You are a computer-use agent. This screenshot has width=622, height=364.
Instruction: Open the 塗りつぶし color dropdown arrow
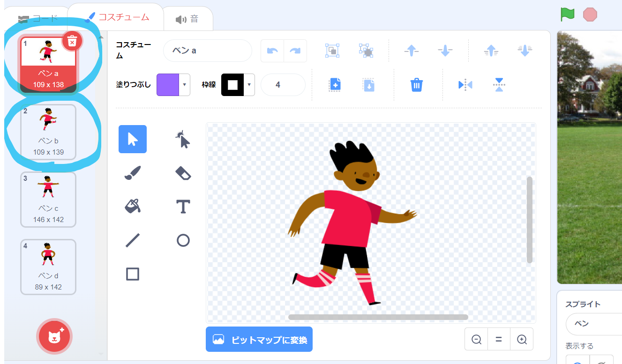click(184, 85)
